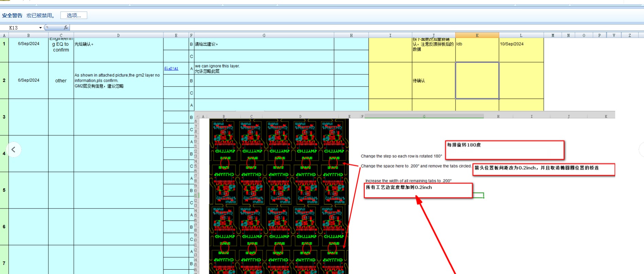Click the embedded PCB panel picture

[x=279, y=196]
